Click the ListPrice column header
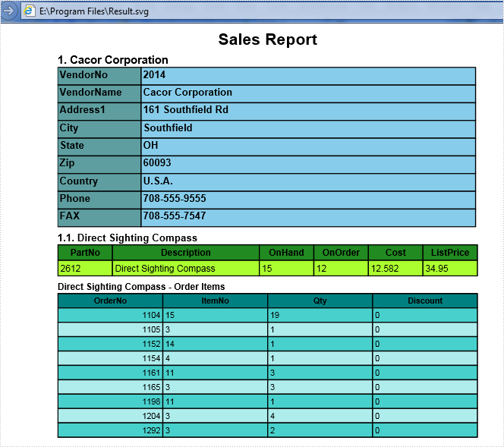This screenshot has height=447, width=504. pyautogui.click(x=450, y=252)
